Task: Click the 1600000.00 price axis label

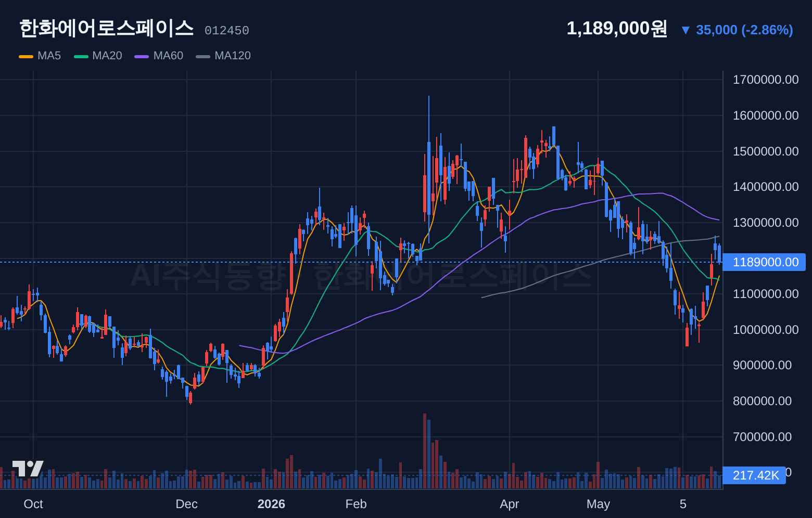Action: 766,115
